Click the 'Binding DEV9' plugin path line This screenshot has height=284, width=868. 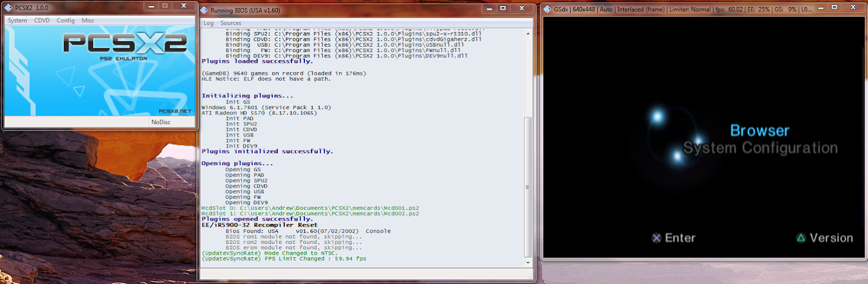[x=347, y=56]
